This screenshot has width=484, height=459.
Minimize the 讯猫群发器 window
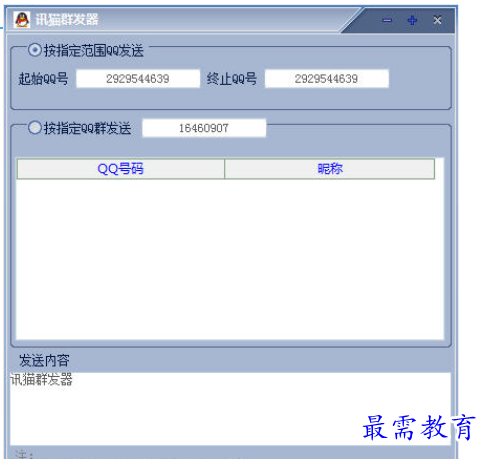click(x=387, y=20)
